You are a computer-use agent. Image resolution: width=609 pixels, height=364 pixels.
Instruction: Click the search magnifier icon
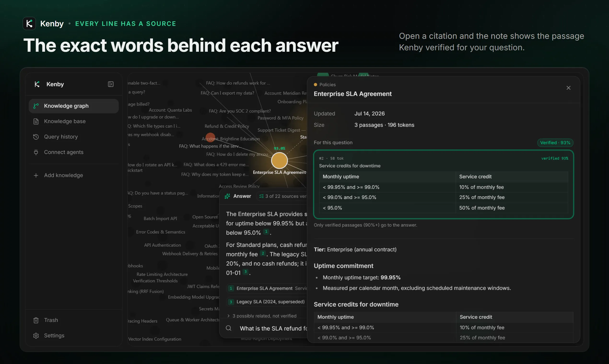click(x=228, y=328)
